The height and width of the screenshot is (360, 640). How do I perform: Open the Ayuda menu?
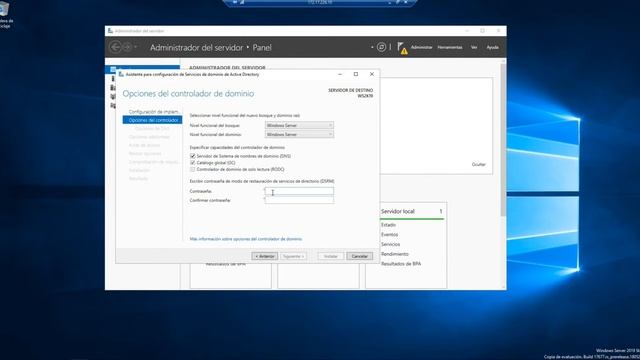coord(492,47)
